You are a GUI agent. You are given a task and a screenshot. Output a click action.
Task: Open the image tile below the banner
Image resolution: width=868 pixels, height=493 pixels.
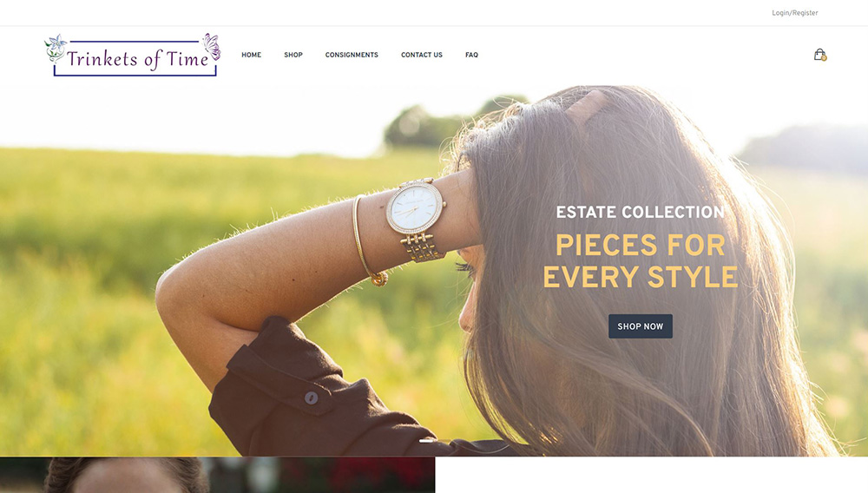pos(217,475)
